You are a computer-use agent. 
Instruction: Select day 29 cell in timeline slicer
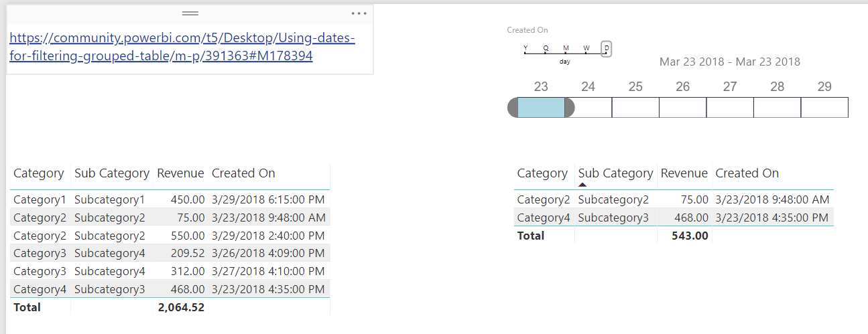(824, 107)
